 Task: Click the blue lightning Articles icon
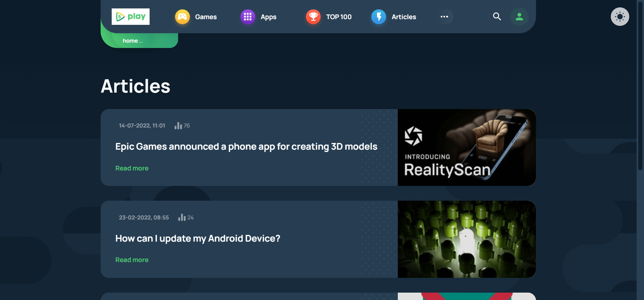(378, 17)
